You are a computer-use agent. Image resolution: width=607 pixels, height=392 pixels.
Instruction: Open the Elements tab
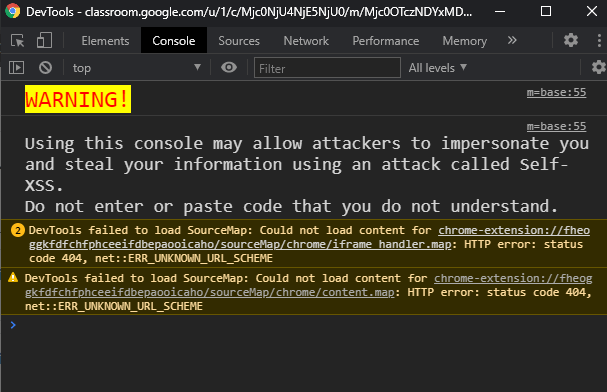[105, 41]
